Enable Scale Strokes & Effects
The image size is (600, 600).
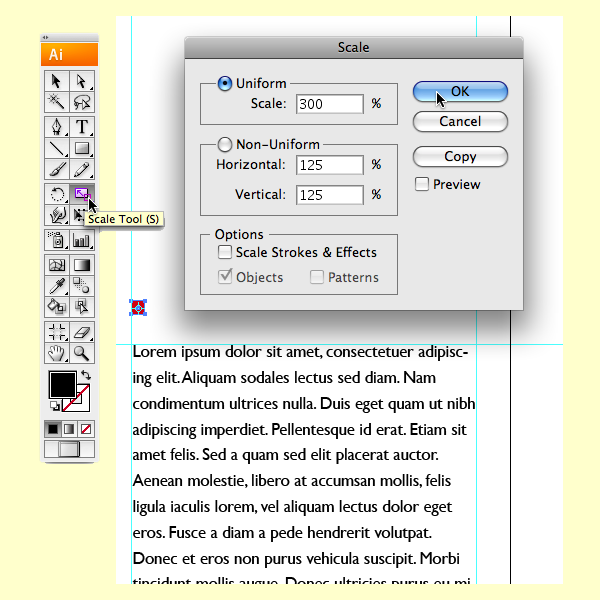coord(225,253)
